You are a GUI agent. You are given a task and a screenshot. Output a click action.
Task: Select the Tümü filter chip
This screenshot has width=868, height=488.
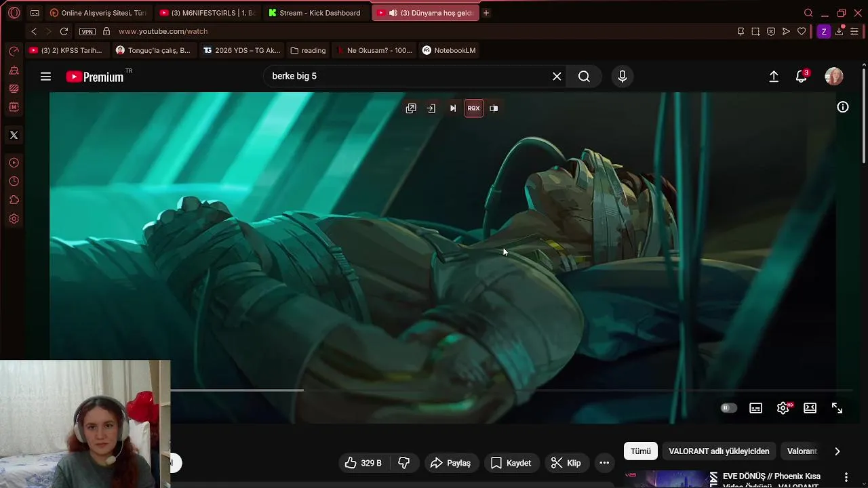point(641,451)
